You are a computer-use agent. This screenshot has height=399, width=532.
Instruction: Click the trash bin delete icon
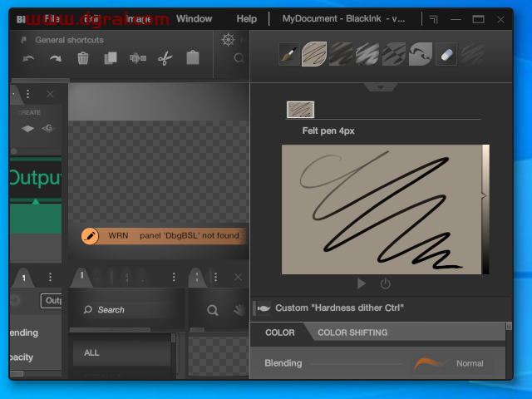click(x=83, y=58)
